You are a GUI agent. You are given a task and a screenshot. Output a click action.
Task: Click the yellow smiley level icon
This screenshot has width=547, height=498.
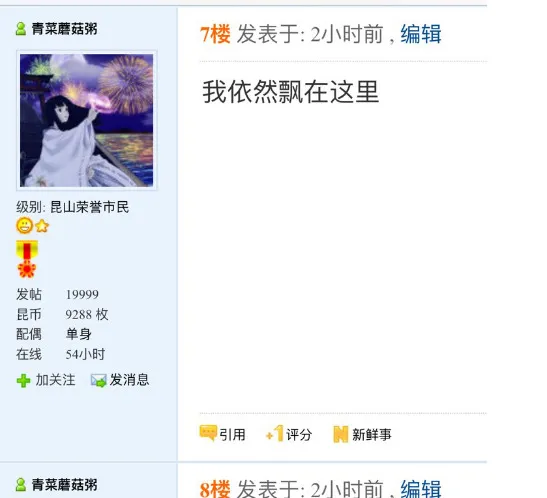tap(24, 226)
